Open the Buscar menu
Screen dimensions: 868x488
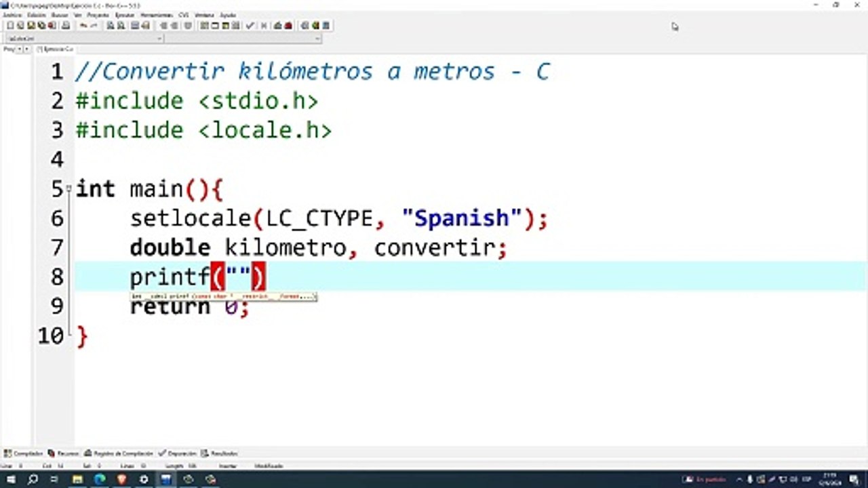(x=60, y=15)
